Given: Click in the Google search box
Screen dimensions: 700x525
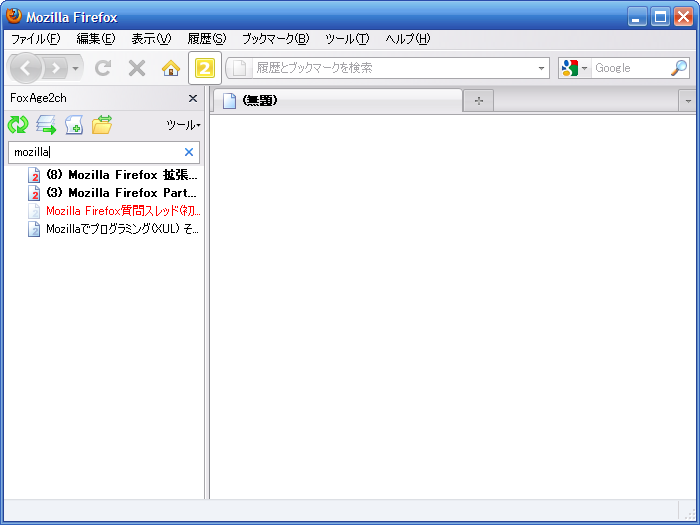Looking at the screenshot, I should click(630, 68).
